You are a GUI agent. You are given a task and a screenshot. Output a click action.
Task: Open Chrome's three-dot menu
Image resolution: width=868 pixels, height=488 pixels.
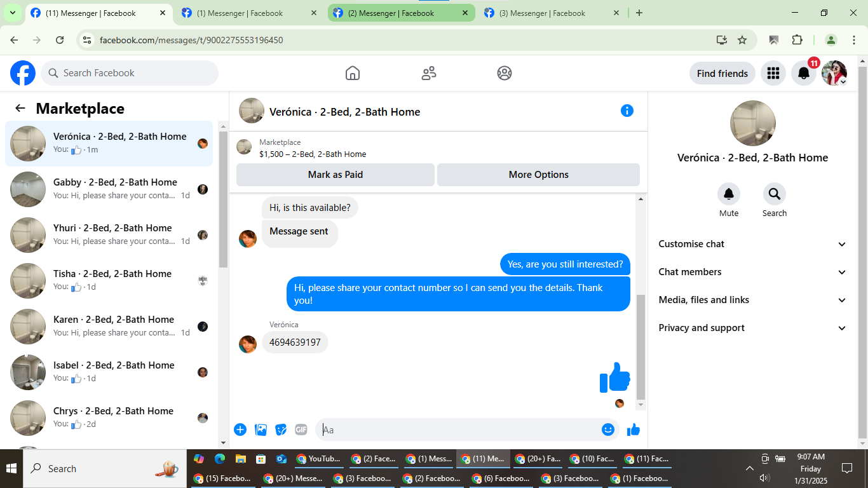(854, 40)
